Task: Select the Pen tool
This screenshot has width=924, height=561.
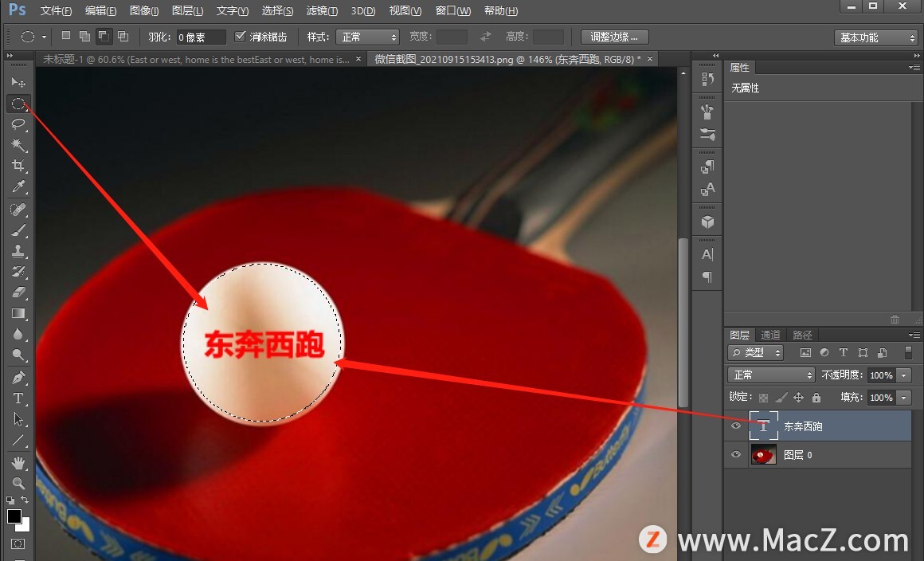Action: pos(18,377)
